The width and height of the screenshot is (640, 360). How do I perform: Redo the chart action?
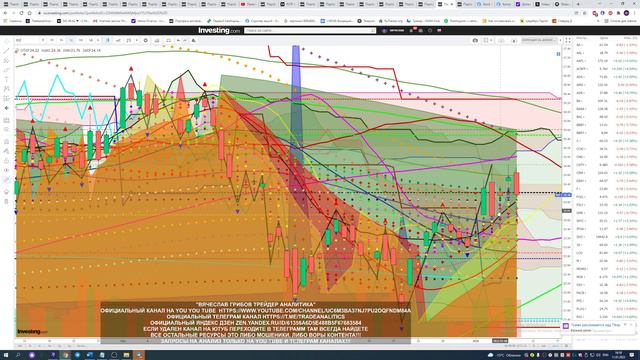coord(185,40)
